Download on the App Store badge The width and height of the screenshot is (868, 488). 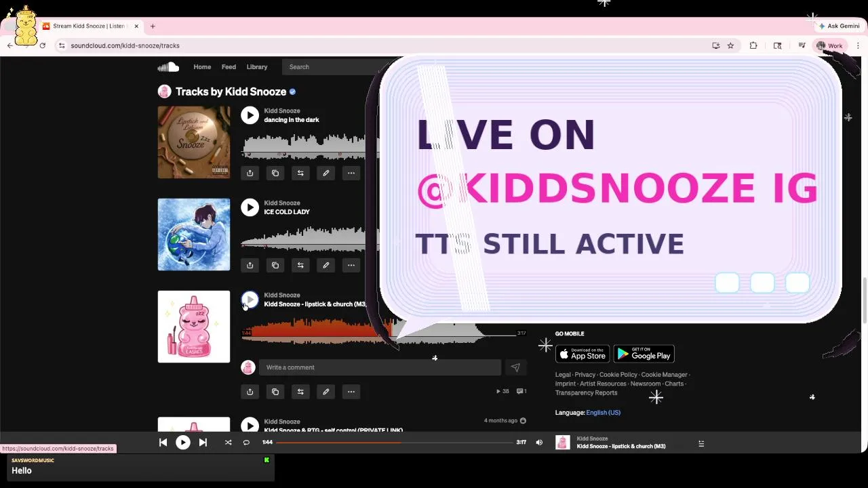point(583,354)
